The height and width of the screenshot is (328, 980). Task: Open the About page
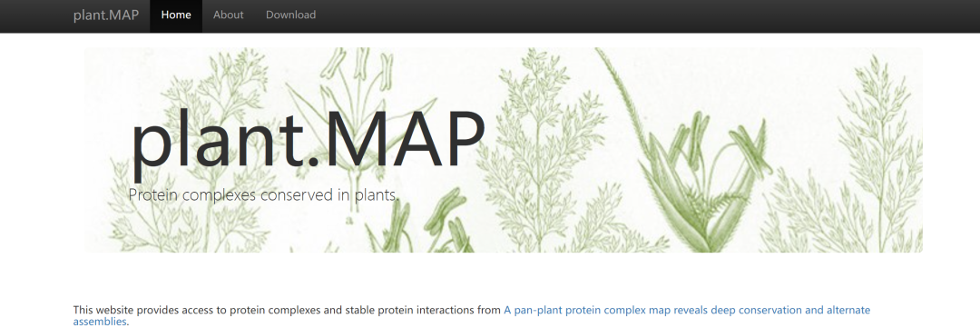(x=228, y=15)
